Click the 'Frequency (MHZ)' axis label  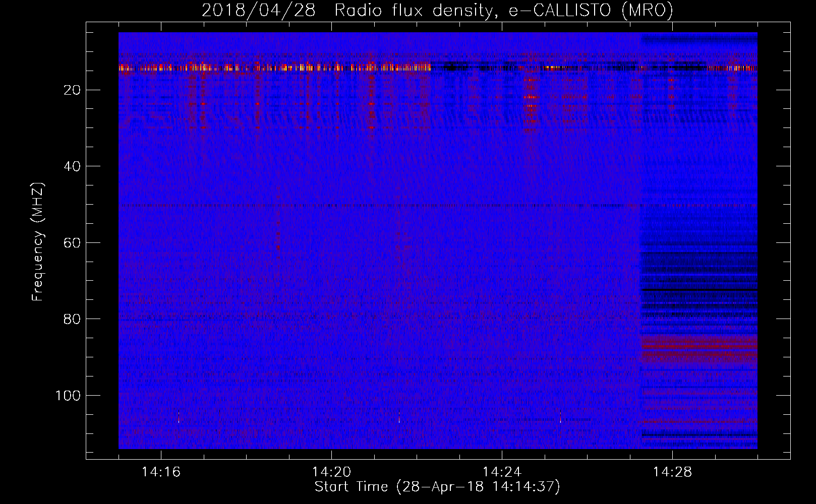tap(38, 241)
